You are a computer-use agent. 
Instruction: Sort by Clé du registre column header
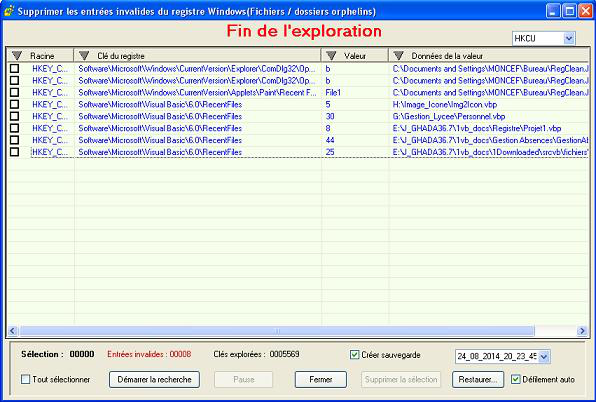198,56
